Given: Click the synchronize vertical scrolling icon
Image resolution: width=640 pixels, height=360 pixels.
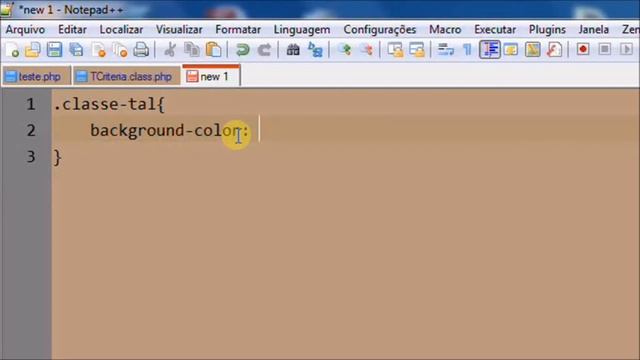Looking at the screenshot, I should [x=395, y=50].
